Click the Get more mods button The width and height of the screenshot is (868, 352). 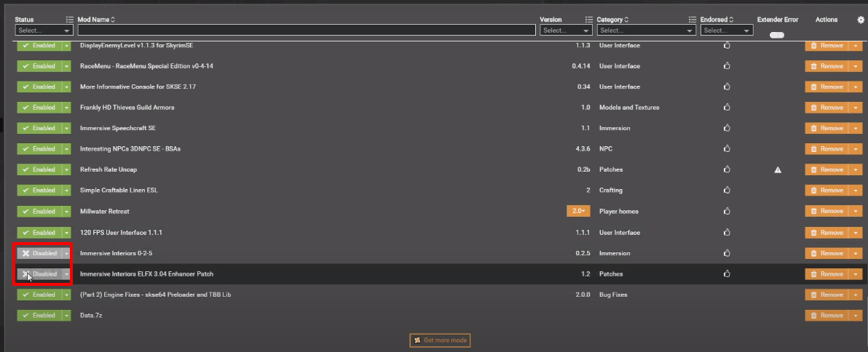tap(440, 340)
